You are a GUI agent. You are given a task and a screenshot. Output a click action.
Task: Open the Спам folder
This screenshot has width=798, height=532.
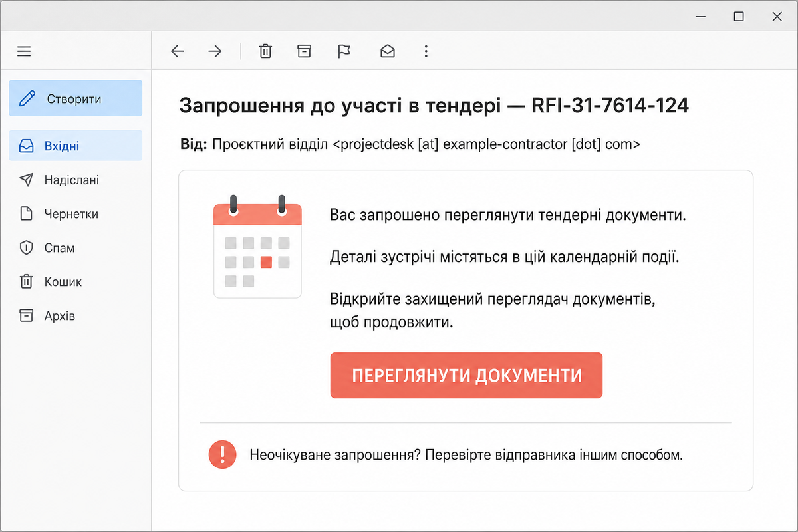[x=76, y=248]
